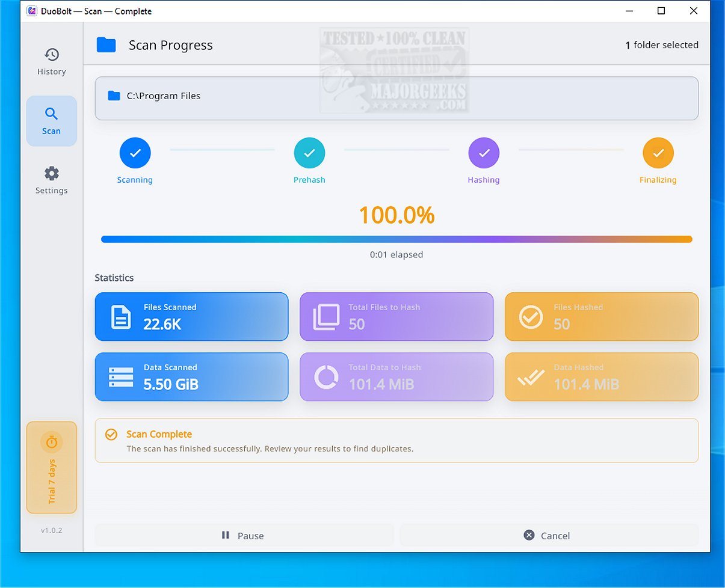Click the Data Hashed double-check icon
The image size is (725, 588).
531,378
